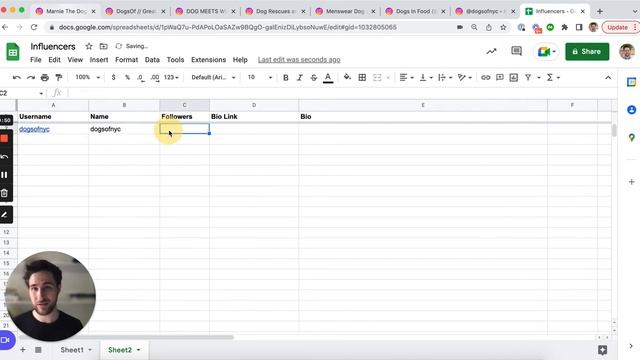Star the Influencers spreadsheet

point(89,46)
